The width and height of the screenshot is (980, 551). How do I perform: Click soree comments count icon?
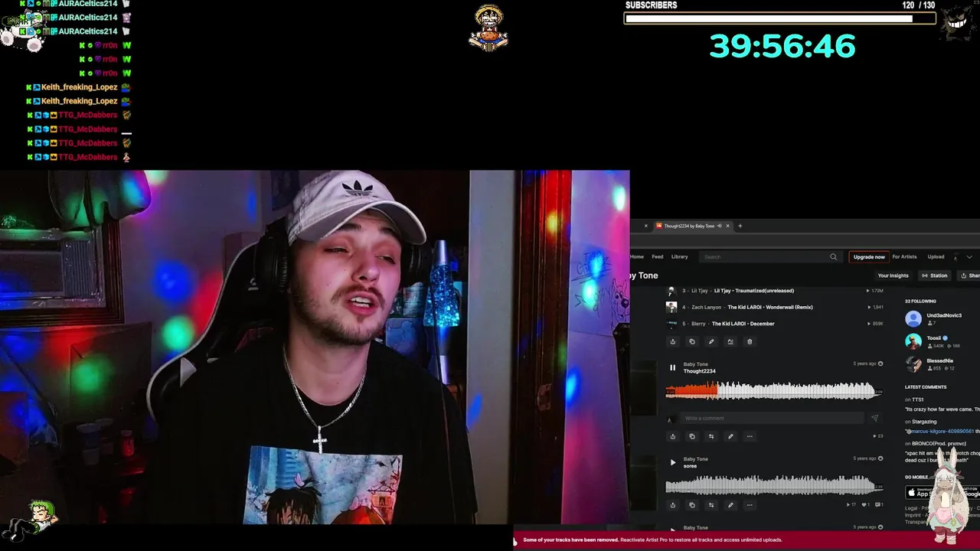point(878,505)
